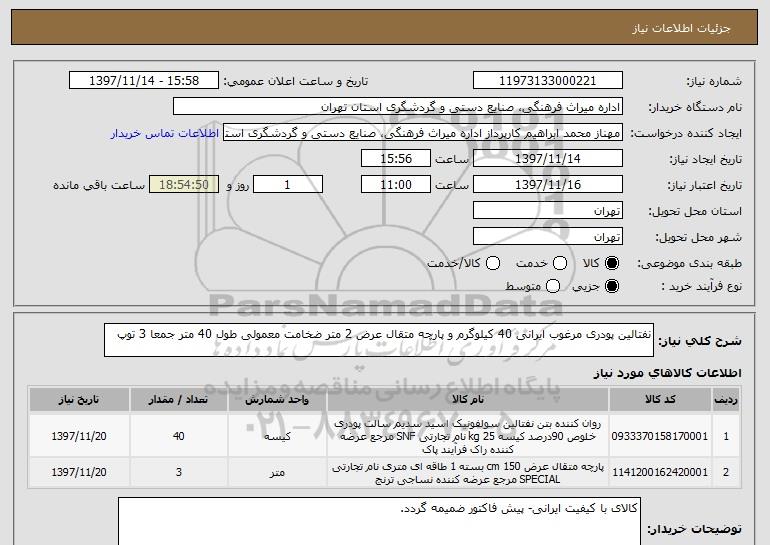Click the شرح کلی نیاز text box
This screenshot has width=770, height=545.
pos(379,340)
